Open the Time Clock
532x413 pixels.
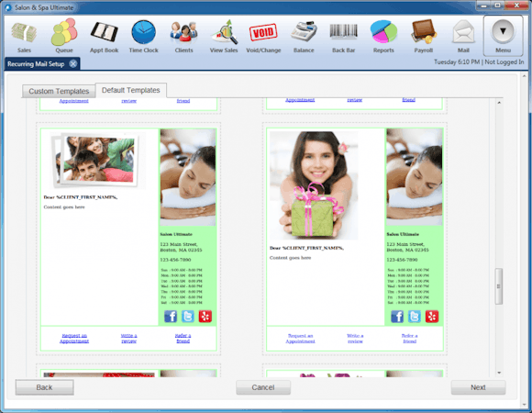[x=143, y=37]
